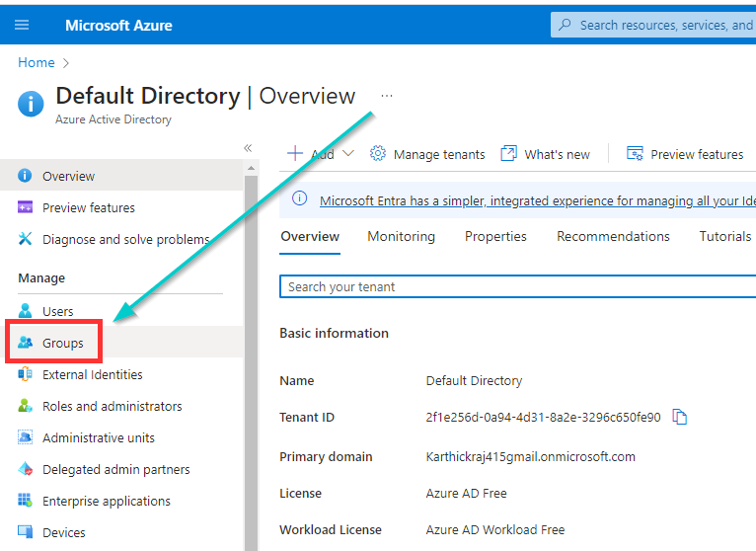
Task: Click the Users person icon
Action: [x=25, y=311]
